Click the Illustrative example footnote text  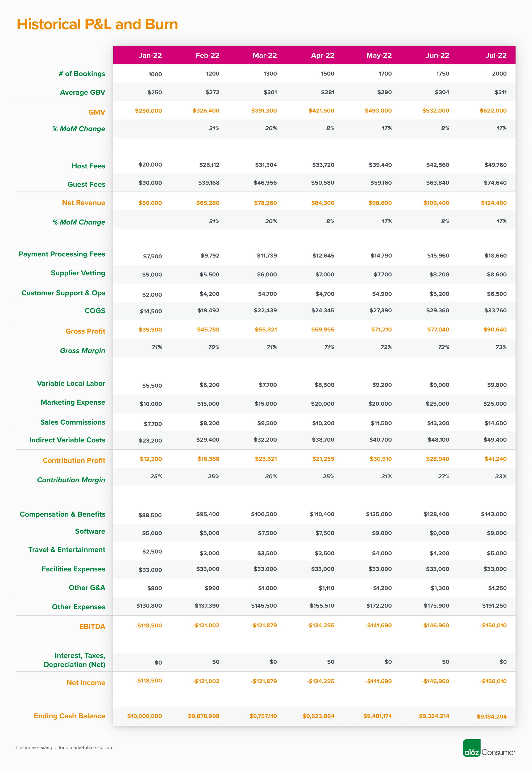point(65,748)
